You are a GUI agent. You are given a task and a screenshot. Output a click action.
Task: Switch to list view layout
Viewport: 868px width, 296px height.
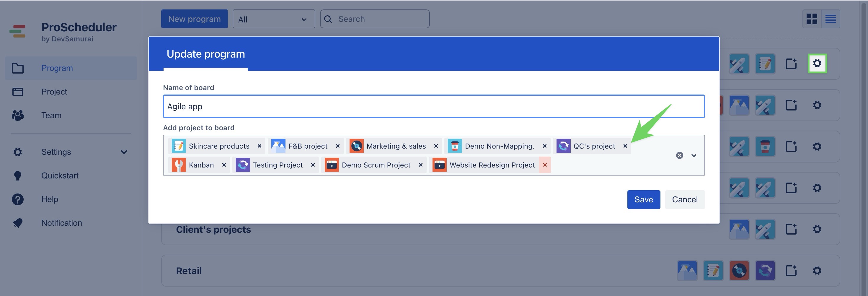831,19
